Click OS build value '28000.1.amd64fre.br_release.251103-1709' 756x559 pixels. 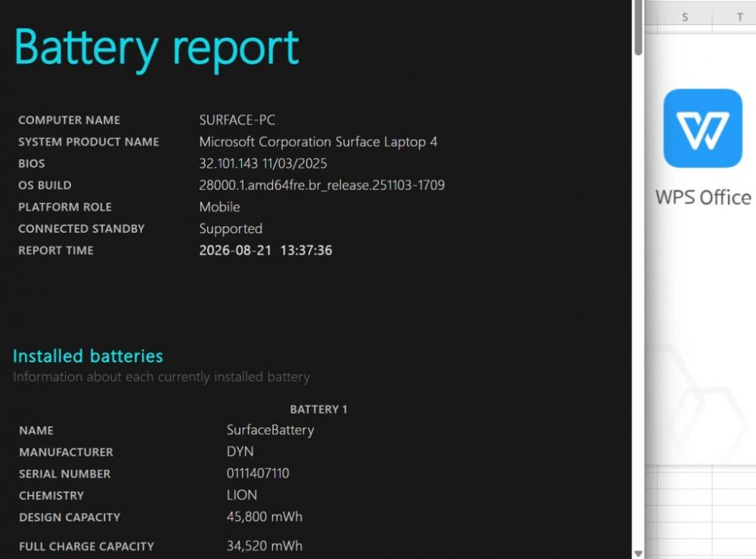tap(322, 185)
